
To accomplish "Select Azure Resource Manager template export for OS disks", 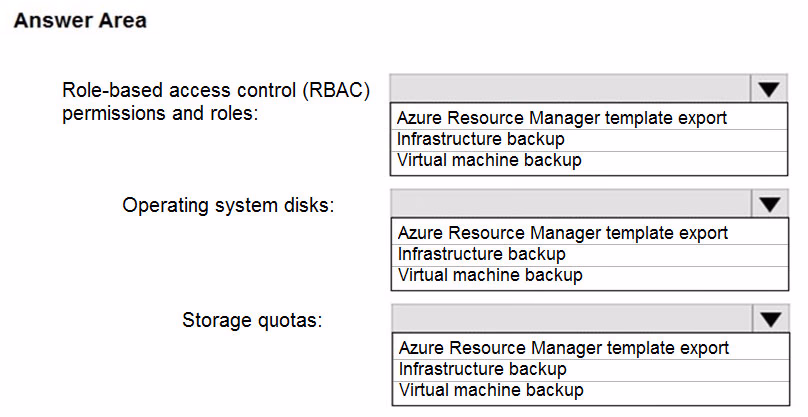I will (x=590, y=232).
